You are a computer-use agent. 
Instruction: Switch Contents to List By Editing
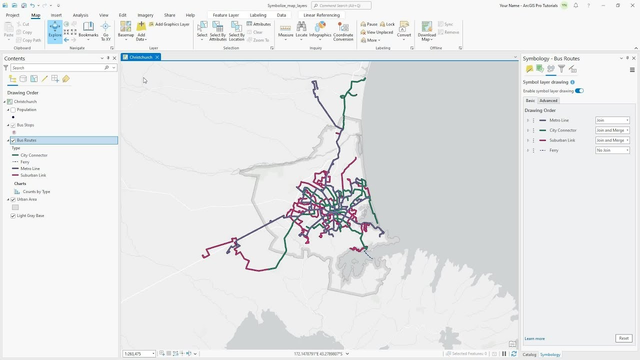[44, 79]
